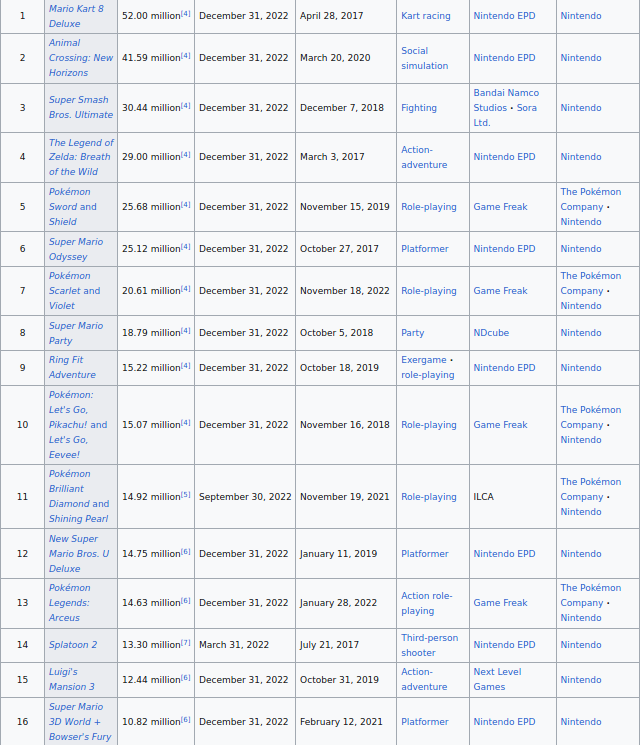Open Nintendo publisher link in Mario Kart row
643x745 pixels.
pyautogui.click(x=581, y=16)
